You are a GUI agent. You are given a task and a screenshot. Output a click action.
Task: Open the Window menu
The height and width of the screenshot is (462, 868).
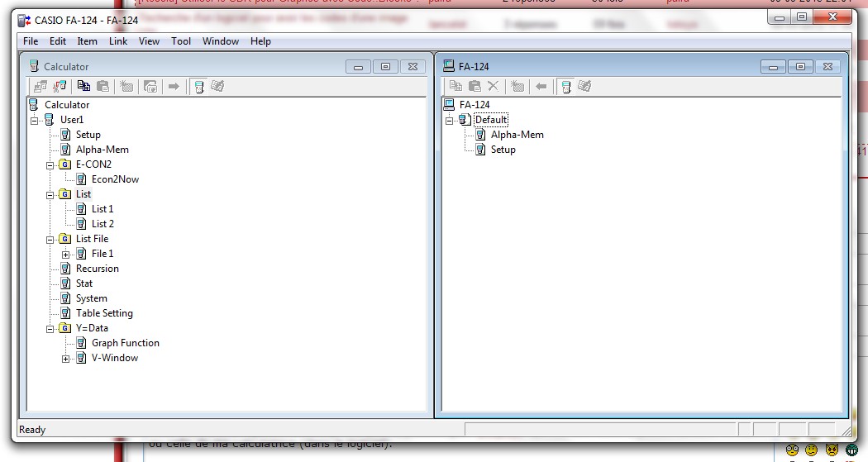pos(221,41)
